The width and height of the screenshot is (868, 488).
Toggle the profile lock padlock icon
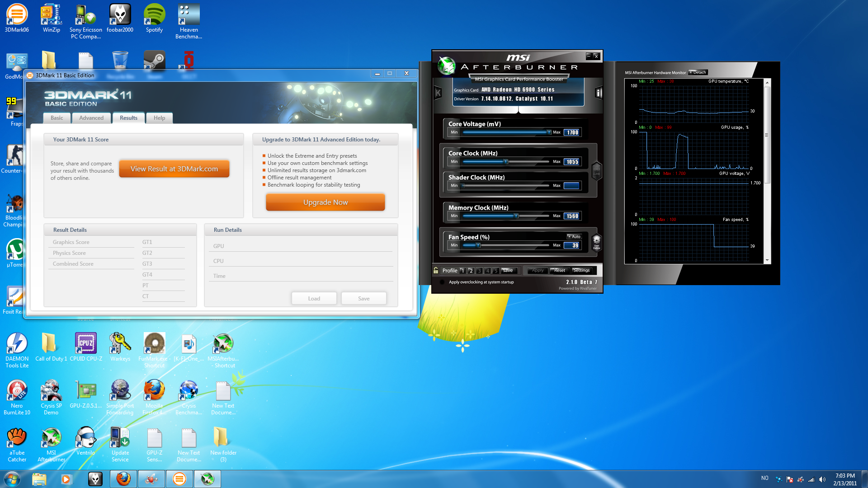coord(436,270)
